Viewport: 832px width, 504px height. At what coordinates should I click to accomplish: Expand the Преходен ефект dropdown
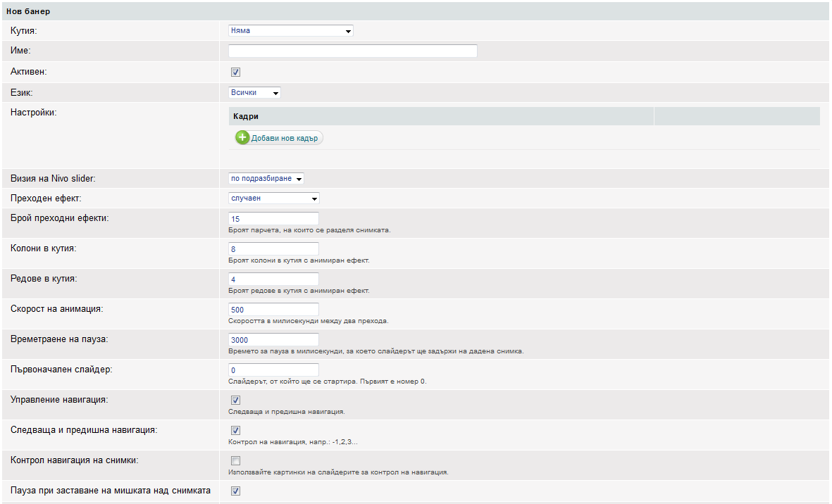(273, 199)
